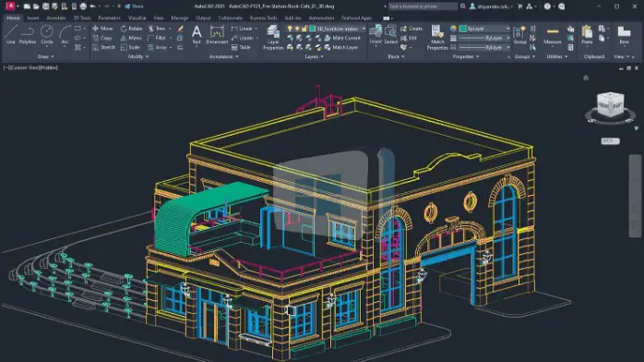The width and height of the screenshot is (644, 362).
Task: Click the Share button
Action: click(134, 6)
